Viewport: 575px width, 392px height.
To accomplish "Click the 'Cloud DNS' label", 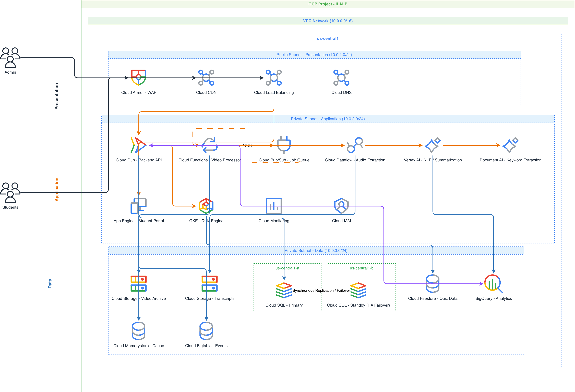I will [341, 93].
